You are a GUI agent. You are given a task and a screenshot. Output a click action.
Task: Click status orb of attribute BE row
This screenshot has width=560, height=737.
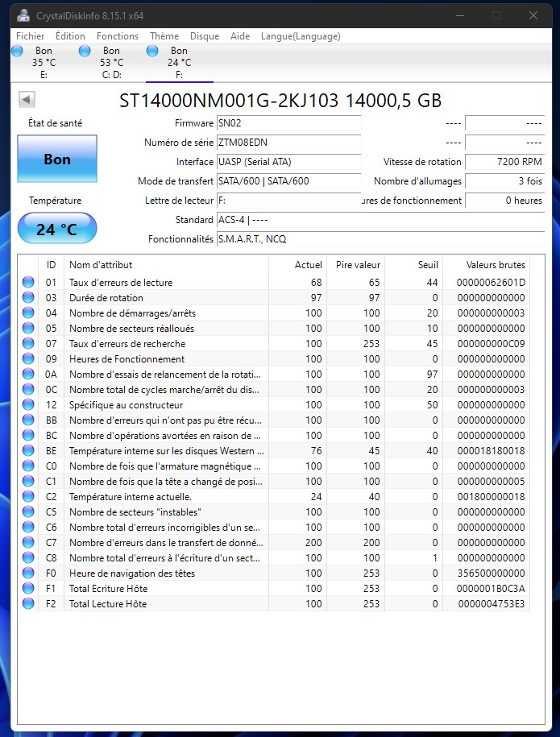28,450
